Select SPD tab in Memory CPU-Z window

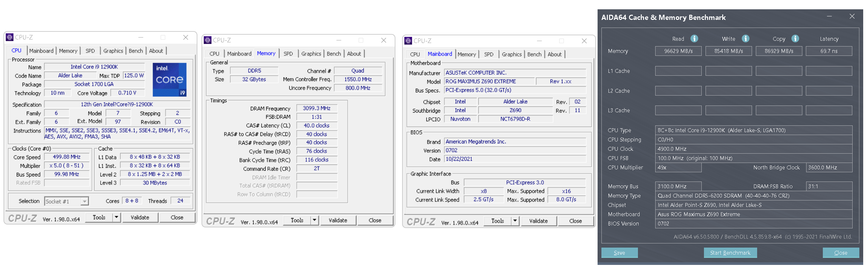(288, 54)
